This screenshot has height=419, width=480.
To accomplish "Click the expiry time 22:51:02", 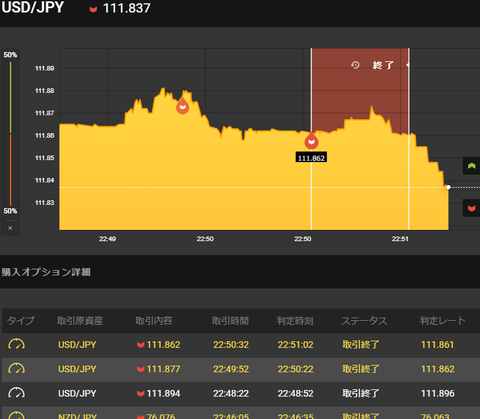I will [296, 344].
